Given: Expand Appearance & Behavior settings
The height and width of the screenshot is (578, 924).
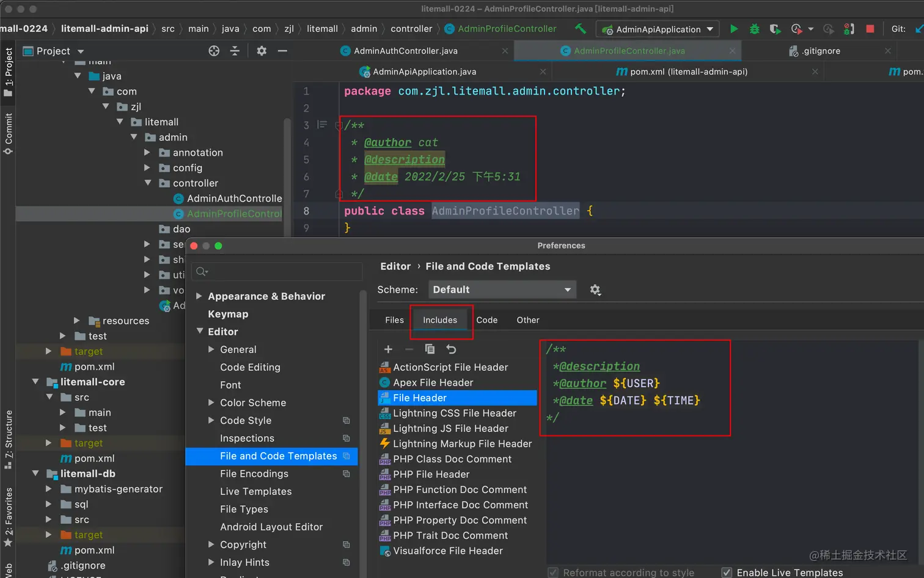Looking at the screenshot, I should click(199, 296).
